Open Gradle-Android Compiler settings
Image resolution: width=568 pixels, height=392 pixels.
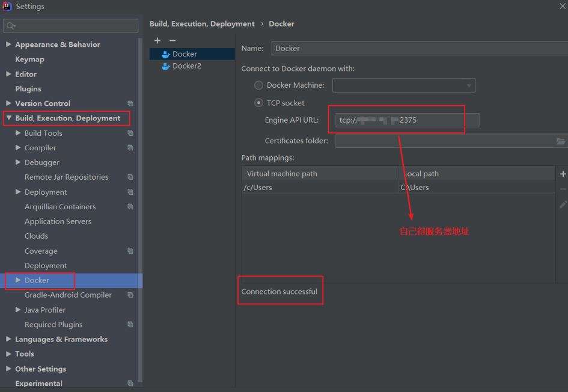[x=68, y=295]
